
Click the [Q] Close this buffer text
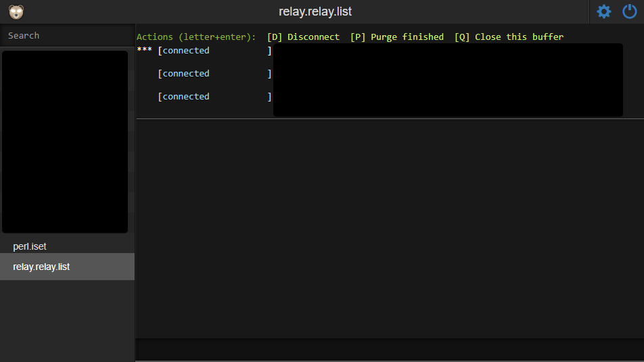click(509, 37)
